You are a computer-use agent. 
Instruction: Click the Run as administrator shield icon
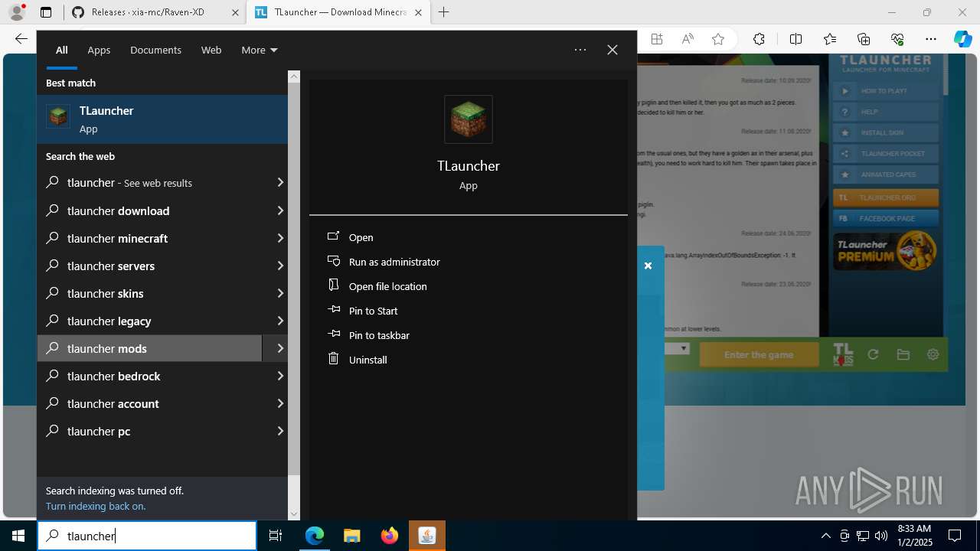click(x=333, y=261)
